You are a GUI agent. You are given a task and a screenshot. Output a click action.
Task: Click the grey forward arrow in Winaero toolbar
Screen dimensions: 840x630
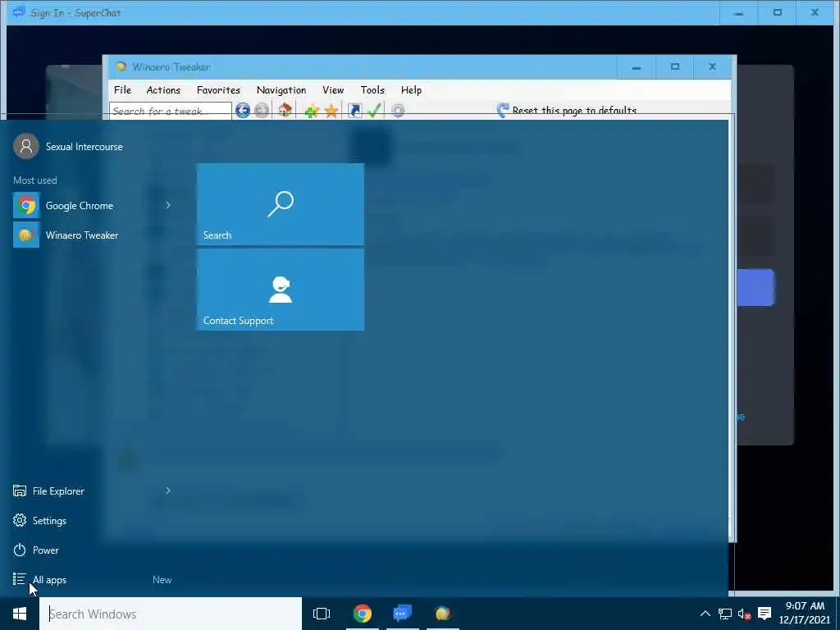pos(262,111)
